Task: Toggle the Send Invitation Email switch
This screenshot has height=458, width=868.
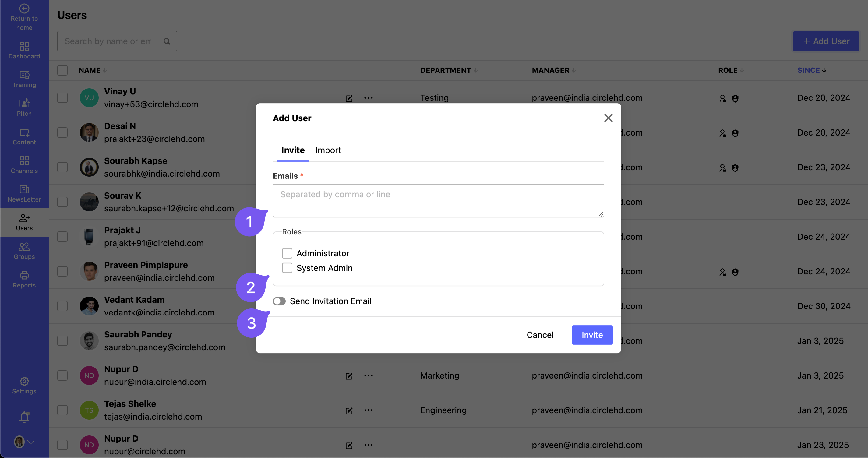Action: coord(279,301)
